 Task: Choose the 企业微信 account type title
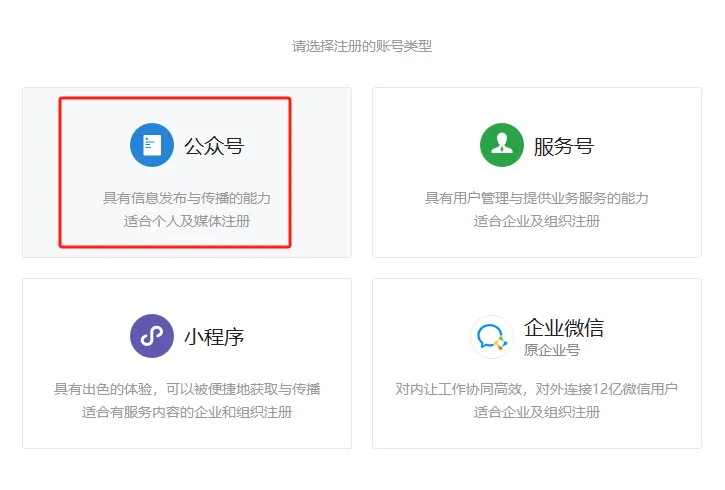564,328
